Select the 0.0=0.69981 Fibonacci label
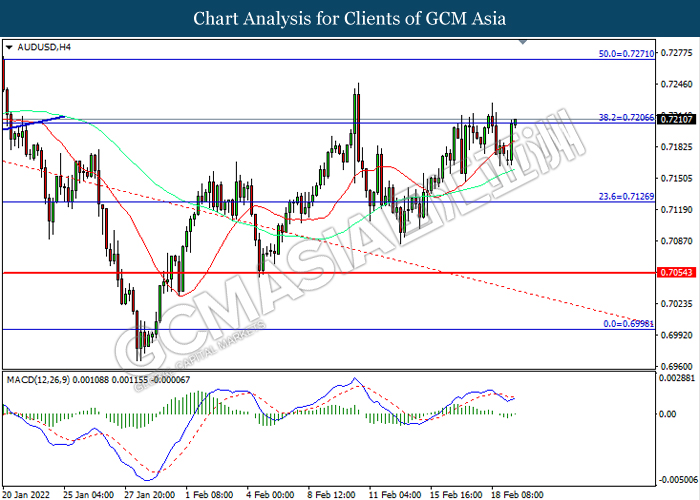 tap(629, 324)
